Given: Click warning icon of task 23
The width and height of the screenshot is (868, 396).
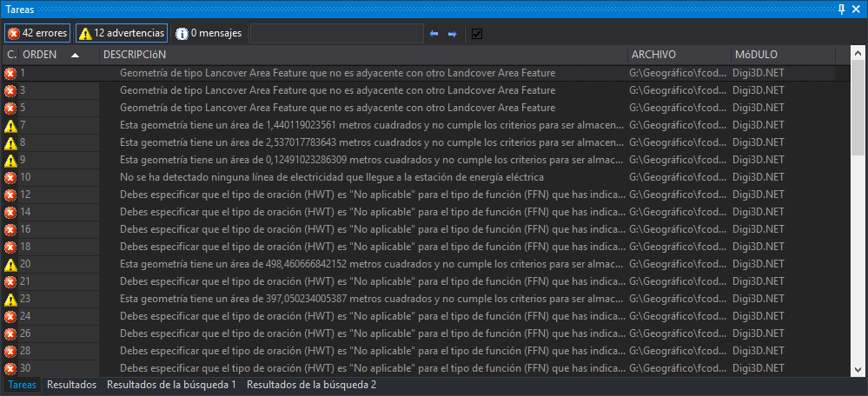Looking at the screenshot, I should click(10, 300).
